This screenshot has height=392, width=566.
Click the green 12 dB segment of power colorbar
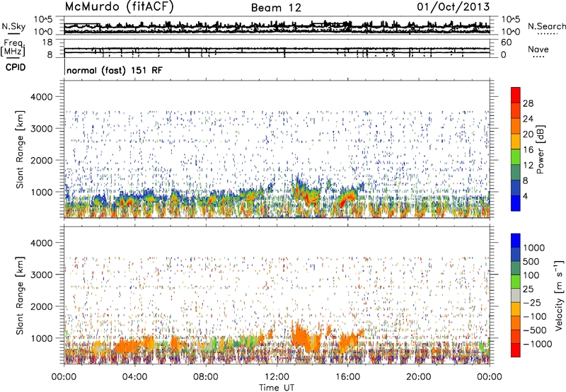click(516, 157)
